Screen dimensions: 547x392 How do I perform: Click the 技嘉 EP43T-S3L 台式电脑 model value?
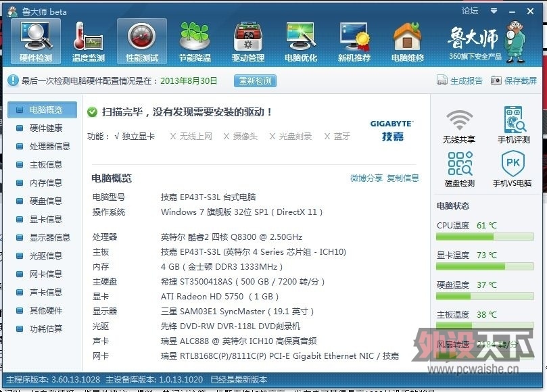pyautogui.click(x=208, y=197)
